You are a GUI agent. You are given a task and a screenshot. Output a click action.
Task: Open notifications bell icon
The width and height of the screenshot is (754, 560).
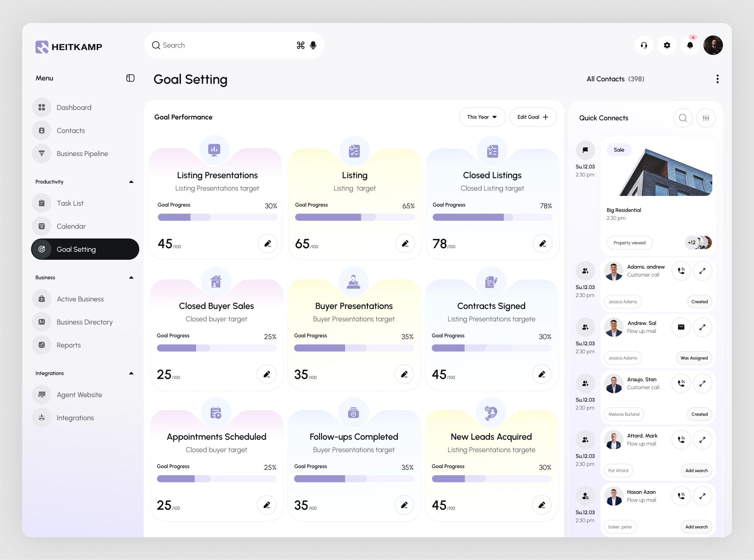click(690, 45)
